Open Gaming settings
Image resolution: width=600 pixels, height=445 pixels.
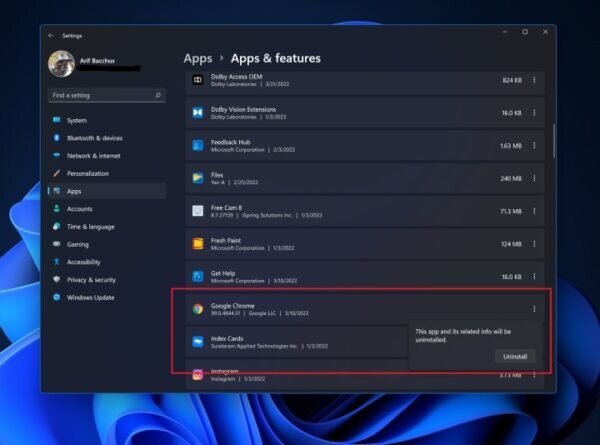(x=108, y=244)
